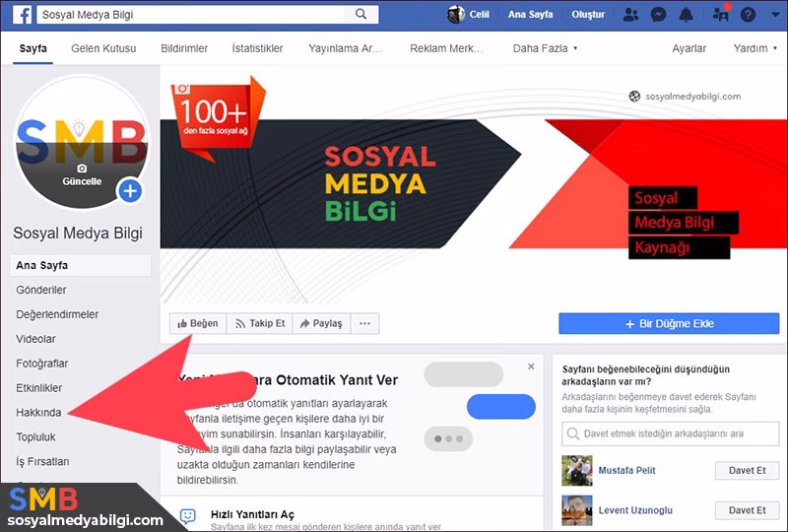
Task: Click the Paylaş share button
Action: (x=321, y=324)
